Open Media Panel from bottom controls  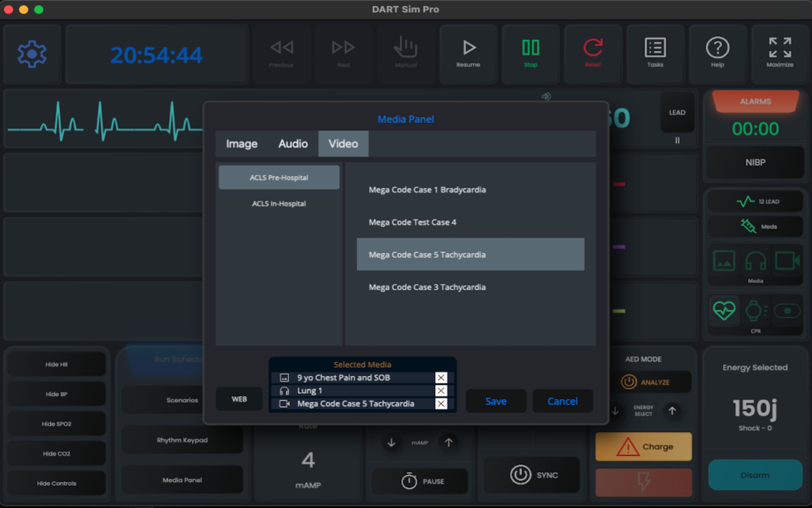(x=182, y=480)
